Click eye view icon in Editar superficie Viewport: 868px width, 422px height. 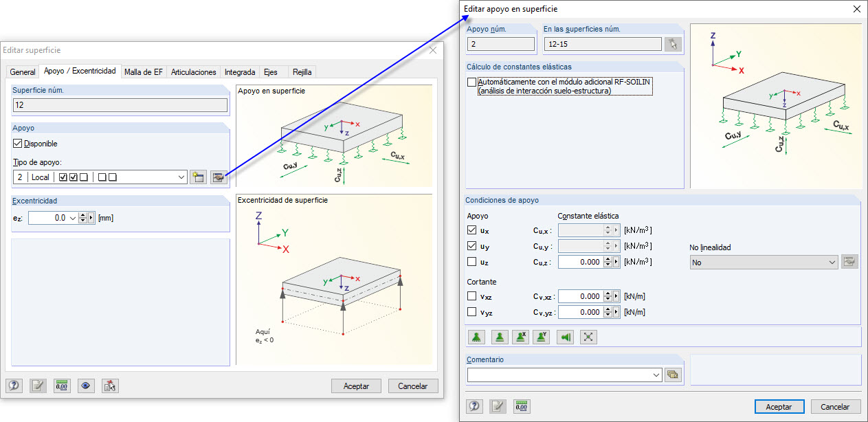(86, 386)
